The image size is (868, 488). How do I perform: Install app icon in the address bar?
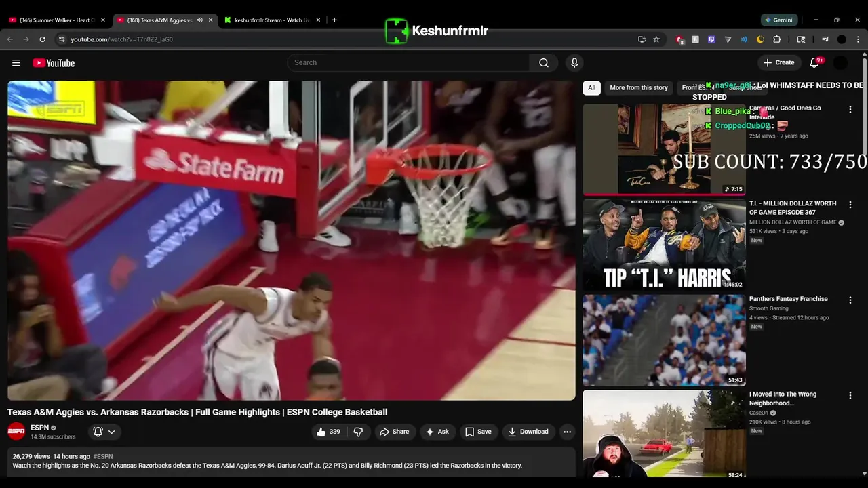(642, 39)
